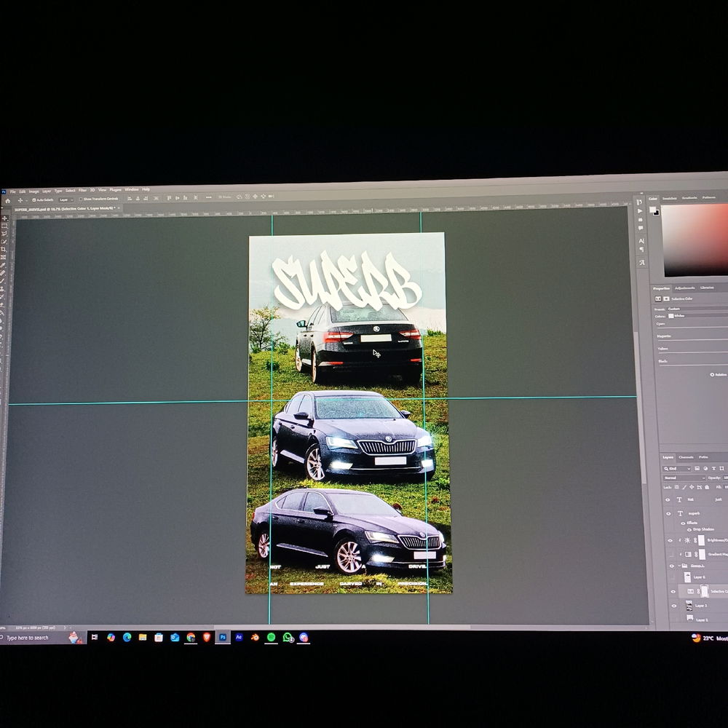Show the hidden Gradient Map layer

671,554
